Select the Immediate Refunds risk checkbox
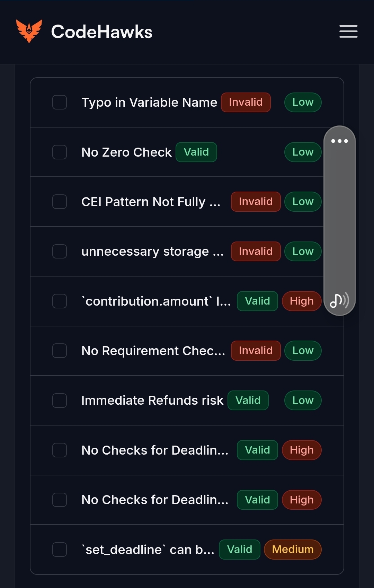Viewport: 374px width, 588px height. pyautogui.click(x=60, y=401)
